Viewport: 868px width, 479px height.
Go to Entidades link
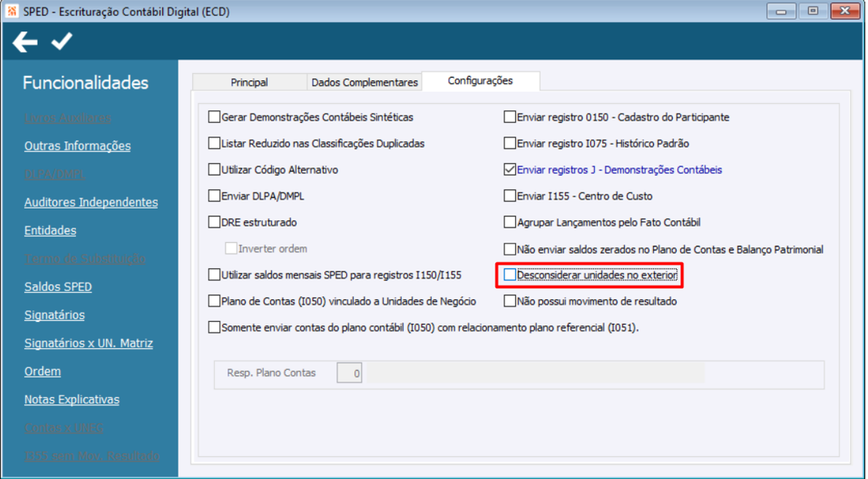50,230
